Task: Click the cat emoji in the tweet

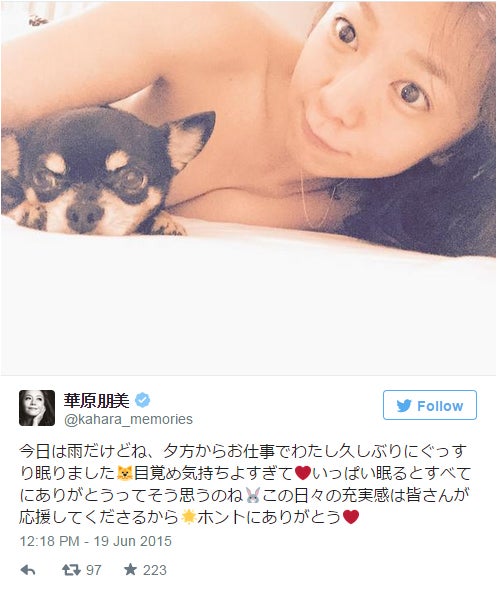Action: 125,473
